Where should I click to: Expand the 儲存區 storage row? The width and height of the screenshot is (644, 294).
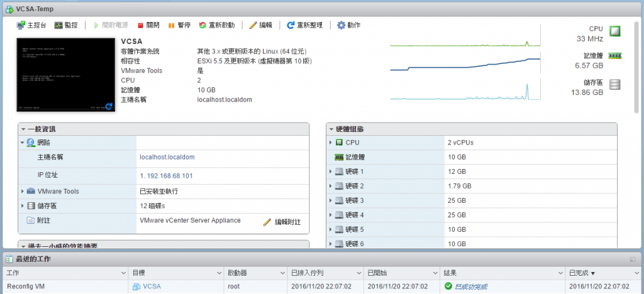coord(23,206)
